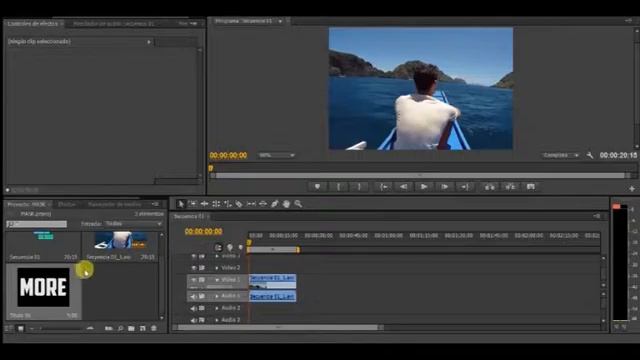Click the timeline playhead timecode
The height and width of the screenshot is (360, 640).
tap(203, 231)
